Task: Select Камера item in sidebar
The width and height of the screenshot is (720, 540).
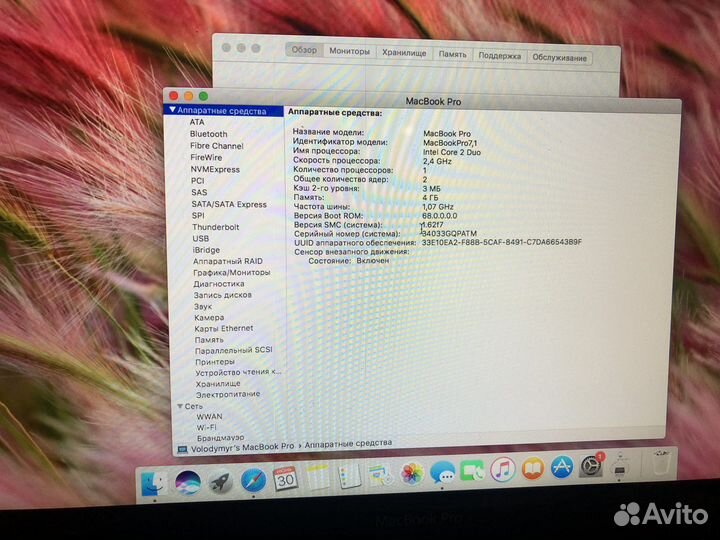Action: point(209,318)
